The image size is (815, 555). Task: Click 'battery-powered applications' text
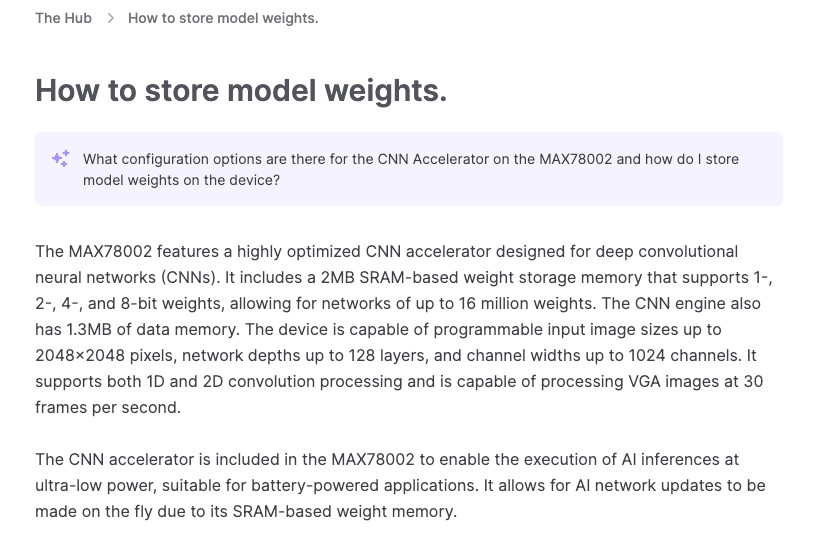[x=364, y=485]
